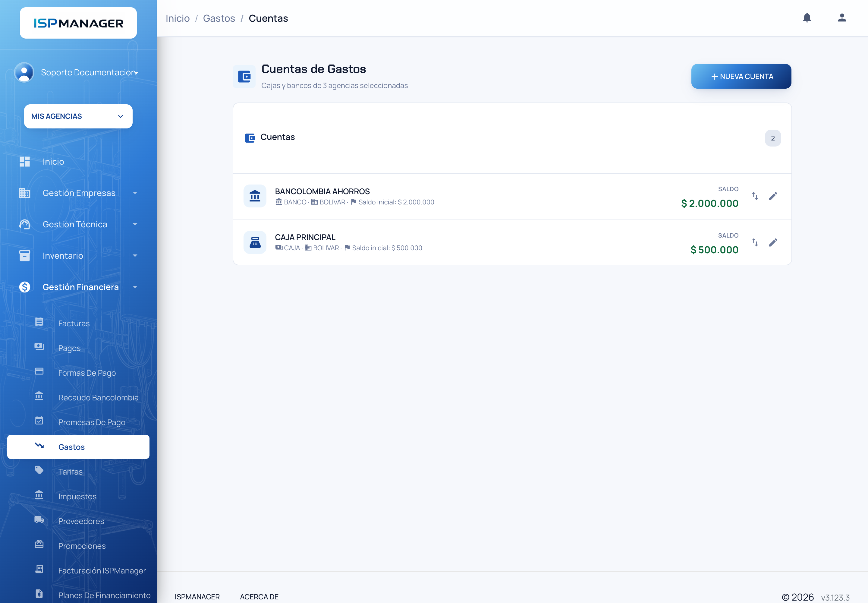Expand the Gestión Técnica menu
Viewport: 868px width, 603px height.
click(x=78, y=224)
